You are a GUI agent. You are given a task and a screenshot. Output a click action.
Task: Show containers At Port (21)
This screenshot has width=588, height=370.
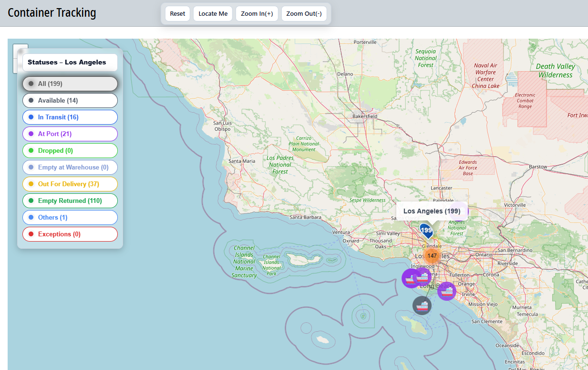(x=70, y=134)
